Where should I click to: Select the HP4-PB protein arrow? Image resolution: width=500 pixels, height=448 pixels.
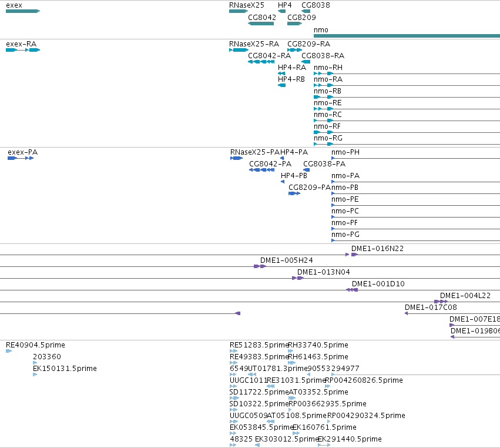tap(283, 182)
